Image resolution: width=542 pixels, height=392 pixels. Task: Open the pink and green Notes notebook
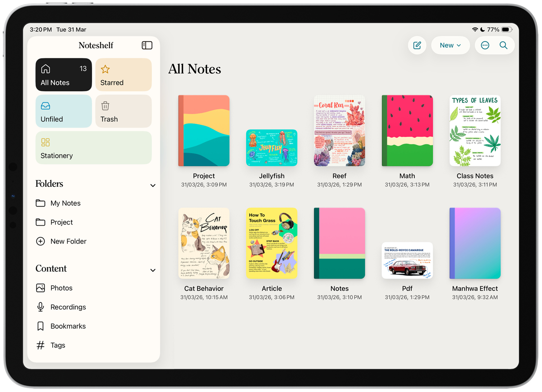pos(339,243)
